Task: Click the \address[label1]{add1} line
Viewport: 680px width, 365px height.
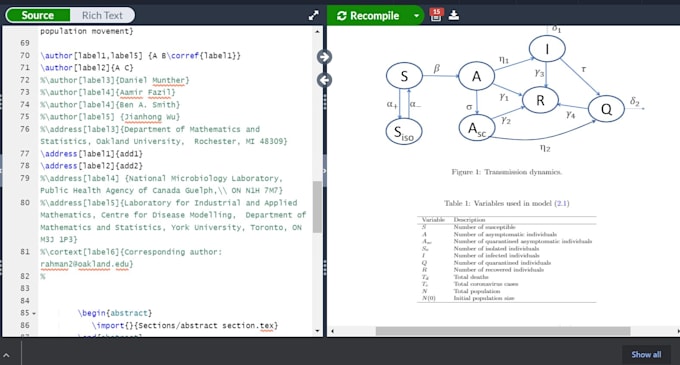Action: pos(92,154)
